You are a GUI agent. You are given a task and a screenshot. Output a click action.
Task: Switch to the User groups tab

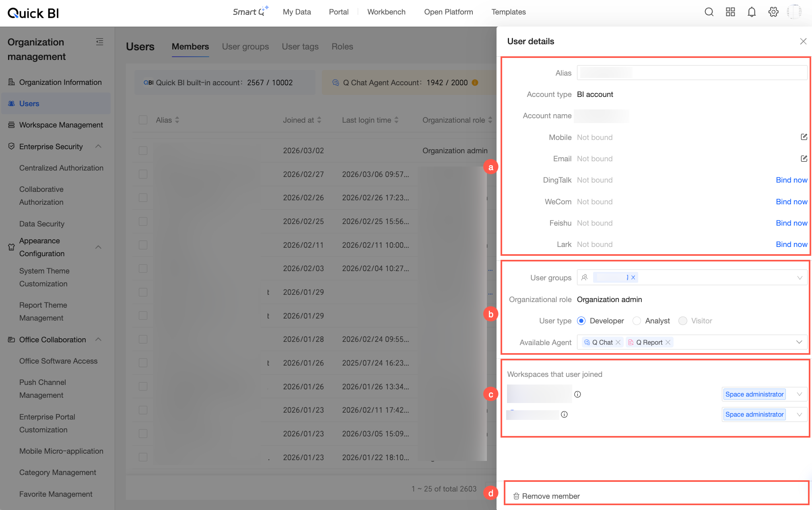tap(245, 47)
